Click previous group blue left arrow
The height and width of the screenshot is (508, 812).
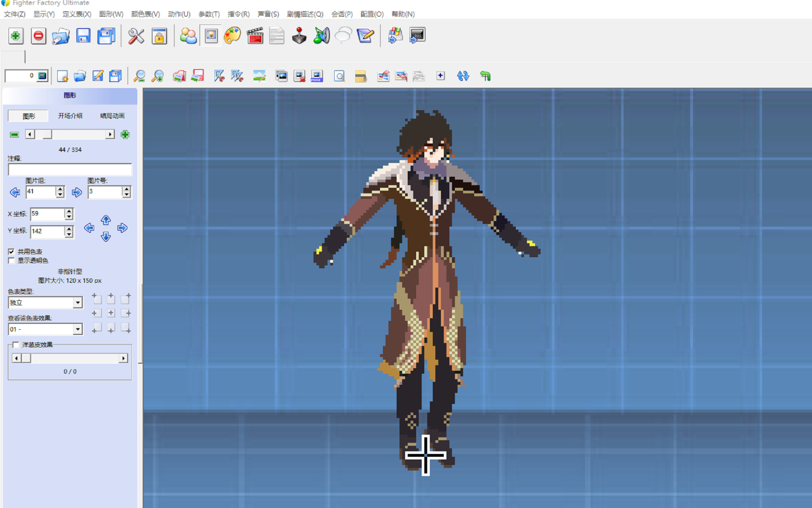click(15, 192)
